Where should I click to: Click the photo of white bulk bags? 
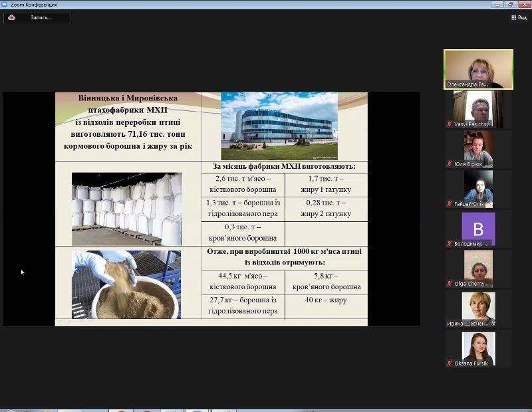pyautogui.click(x=126, y=209)
